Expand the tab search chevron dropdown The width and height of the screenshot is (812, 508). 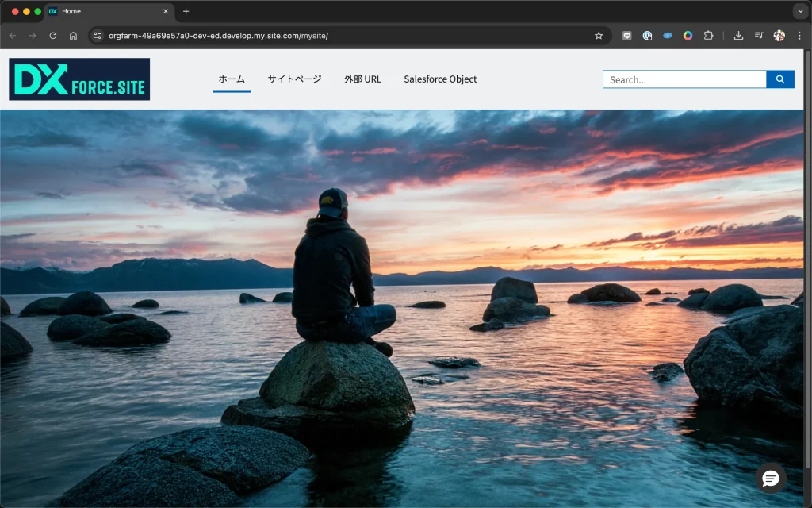[x=799, y=11]
